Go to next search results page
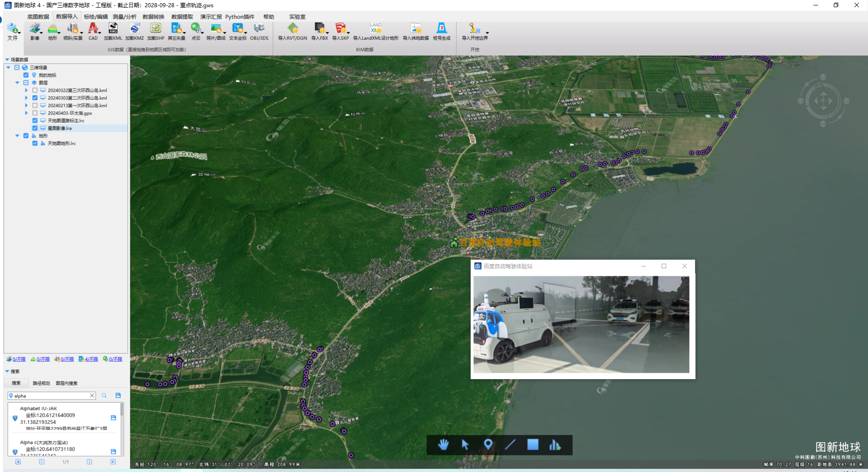Viewport: 868px width, 472px height. tap(89, 462)
